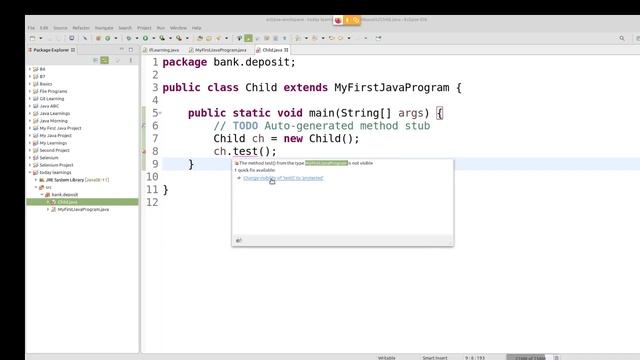Image resolution: width=640 pixels, height=360 pixels.
Task: Select My First Java Project
Action: click(x=60, y=128)
